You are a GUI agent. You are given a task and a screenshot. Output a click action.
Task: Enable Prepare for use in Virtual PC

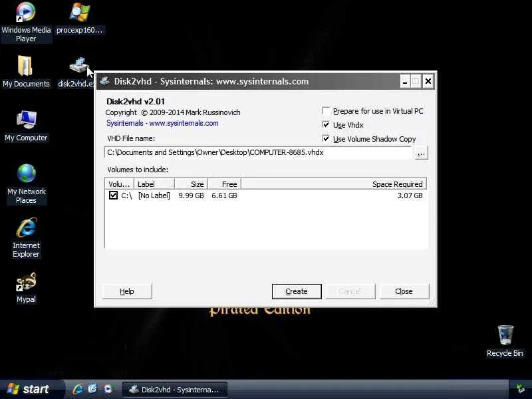point(326,111)
